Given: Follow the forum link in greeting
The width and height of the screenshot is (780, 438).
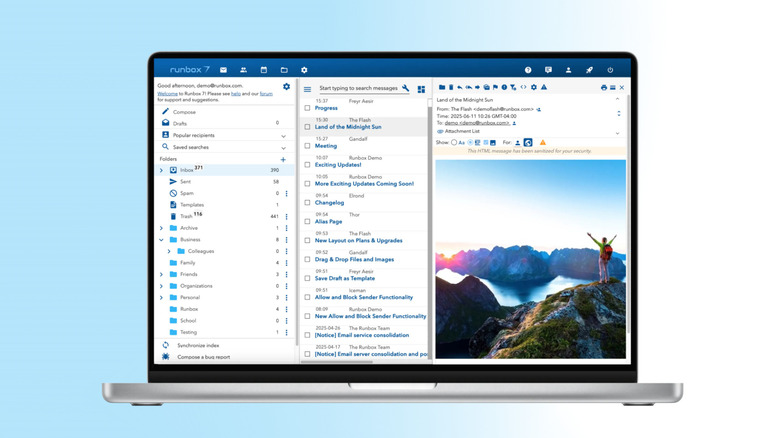Looking at the screenshot, I should pos(266,94).
